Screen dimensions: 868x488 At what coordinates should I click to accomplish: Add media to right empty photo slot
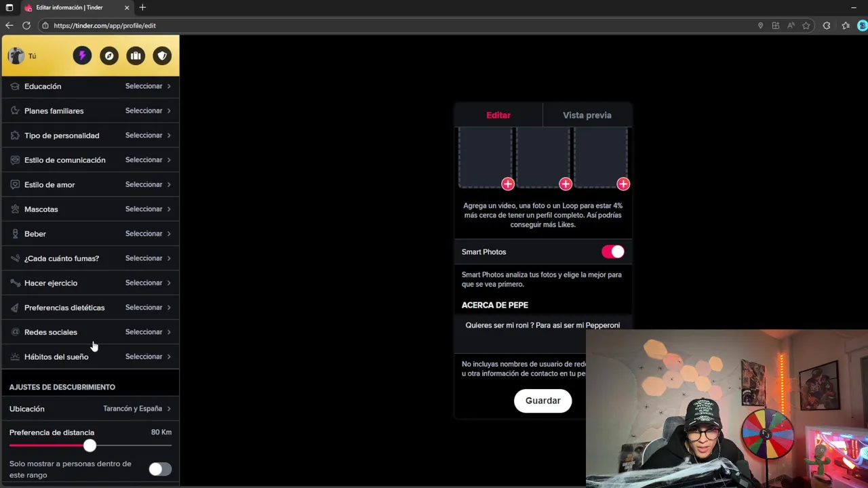[623, 184]
